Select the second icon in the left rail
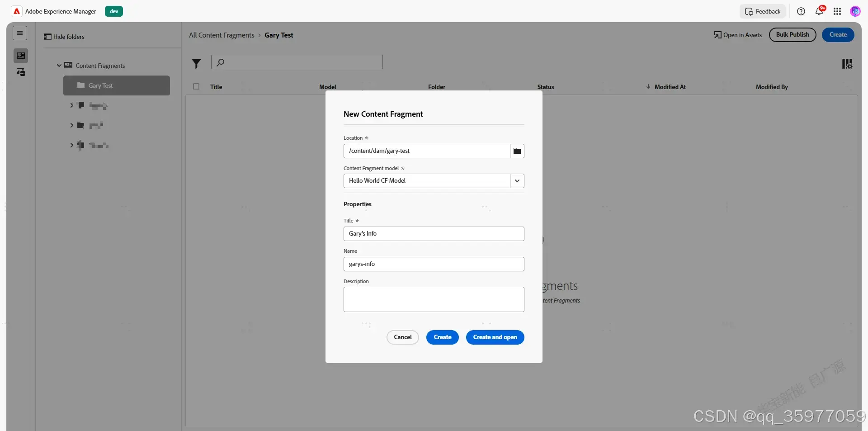 [x=21, y=72]
